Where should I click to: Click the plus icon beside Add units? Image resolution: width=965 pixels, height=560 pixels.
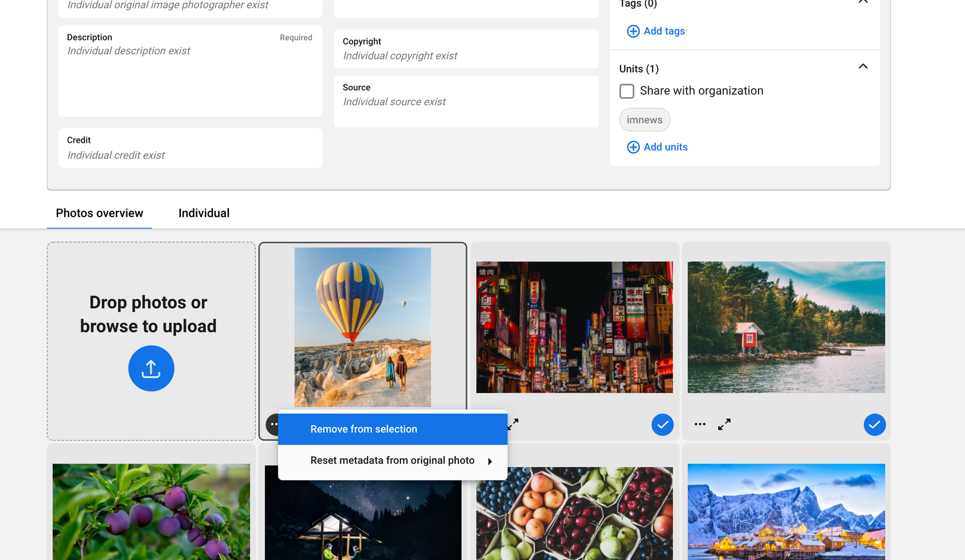pyautogui.click(x=633, y=147)
